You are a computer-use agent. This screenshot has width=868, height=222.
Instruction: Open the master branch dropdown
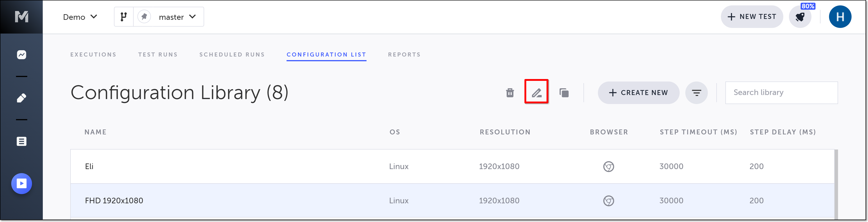click(177, 17)
